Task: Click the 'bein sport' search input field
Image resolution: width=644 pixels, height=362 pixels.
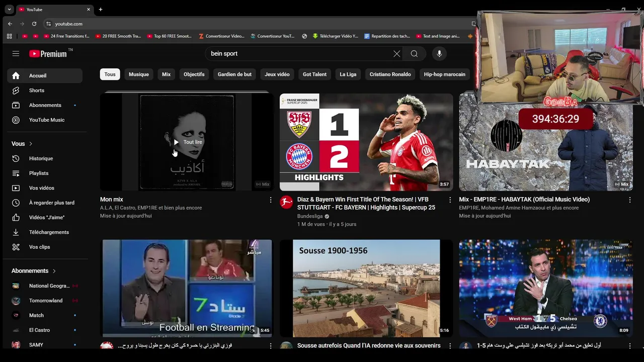Action: tap(299, 54)
